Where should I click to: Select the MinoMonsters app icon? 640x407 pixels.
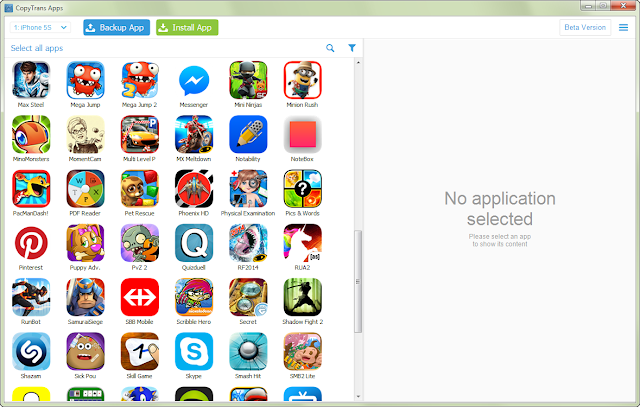click(31, 134)
